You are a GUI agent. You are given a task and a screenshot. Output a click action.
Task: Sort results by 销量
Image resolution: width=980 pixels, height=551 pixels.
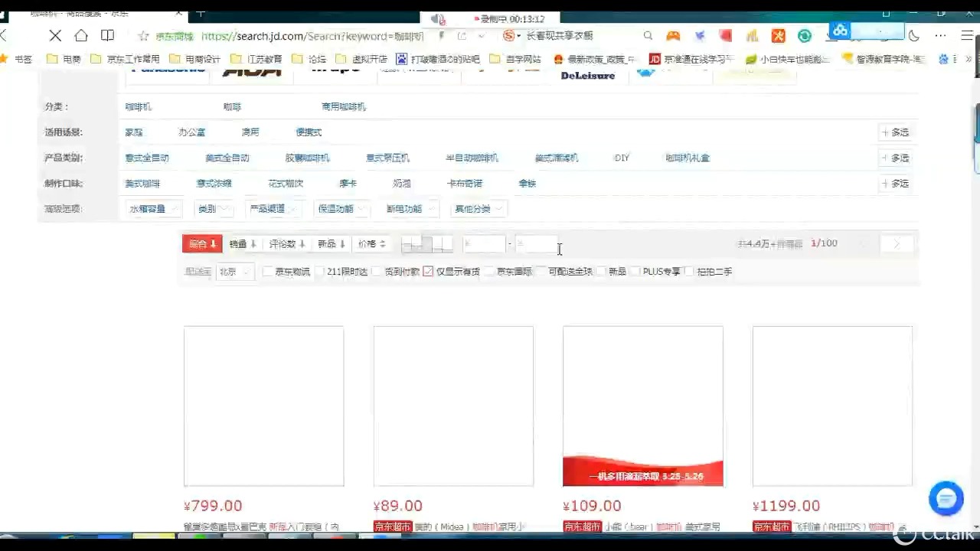pyautogui.click(x=243, y=244)
